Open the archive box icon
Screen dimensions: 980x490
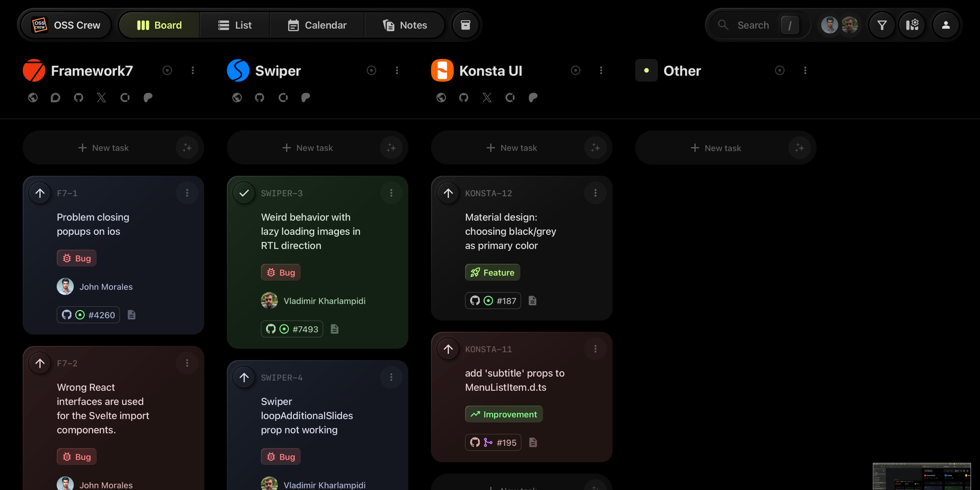click(x=465, y=25)
